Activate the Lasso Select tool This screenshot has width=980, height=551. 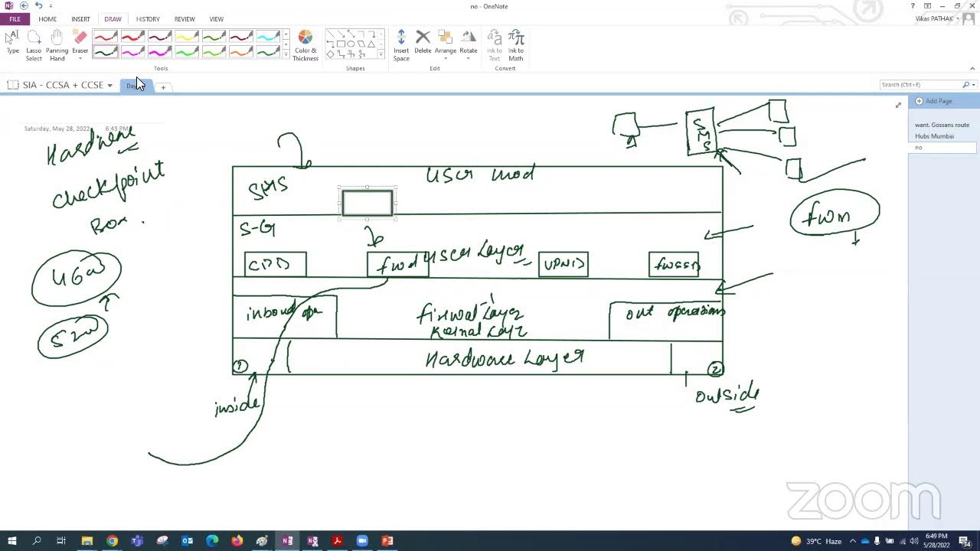pyautogui.click(x=34, y=44)
